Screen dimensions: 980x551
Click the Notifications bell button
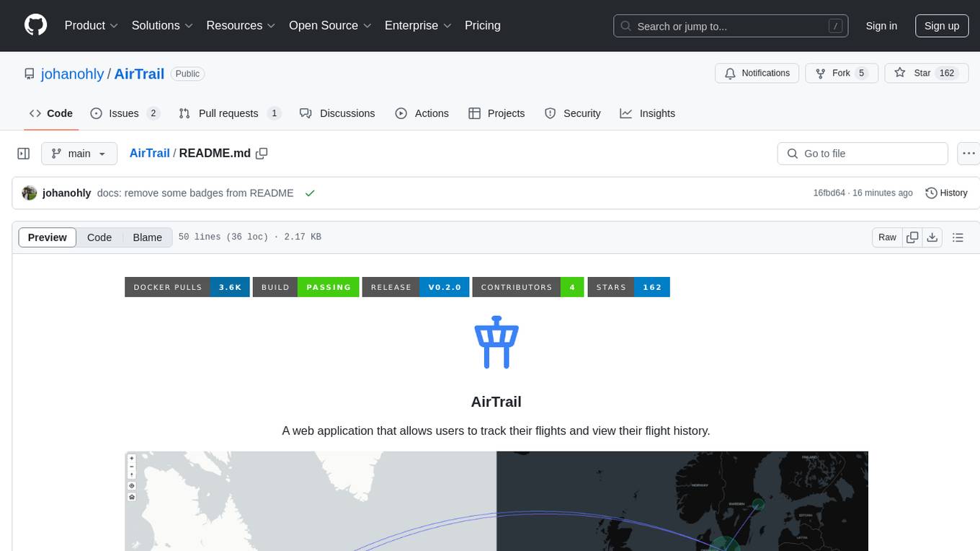pyautogui.click(x=757, y=73)
